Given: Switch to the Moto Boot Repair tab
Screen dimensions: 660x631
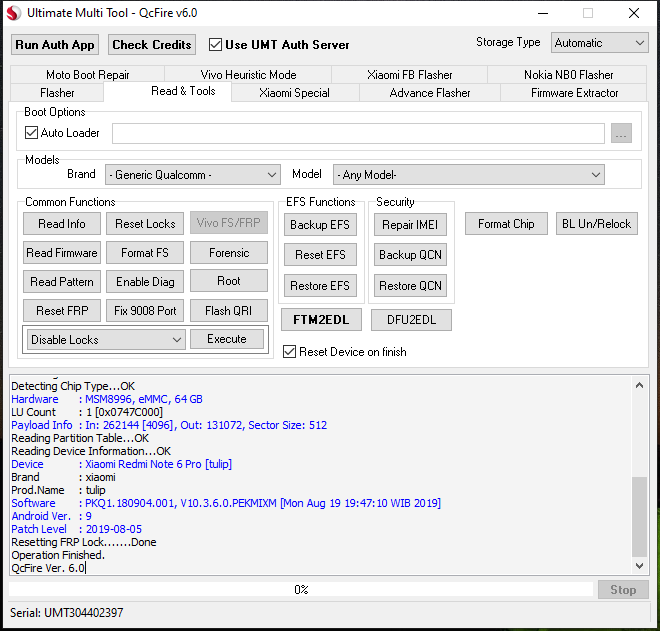Looking at the screenshot, I should pos(88,75).
